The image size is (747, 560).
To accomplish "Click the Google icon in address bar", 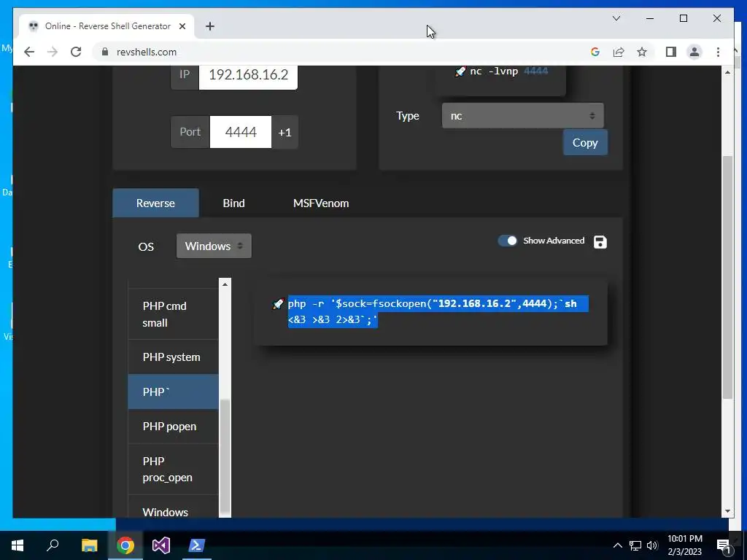I will coord(595,52).
